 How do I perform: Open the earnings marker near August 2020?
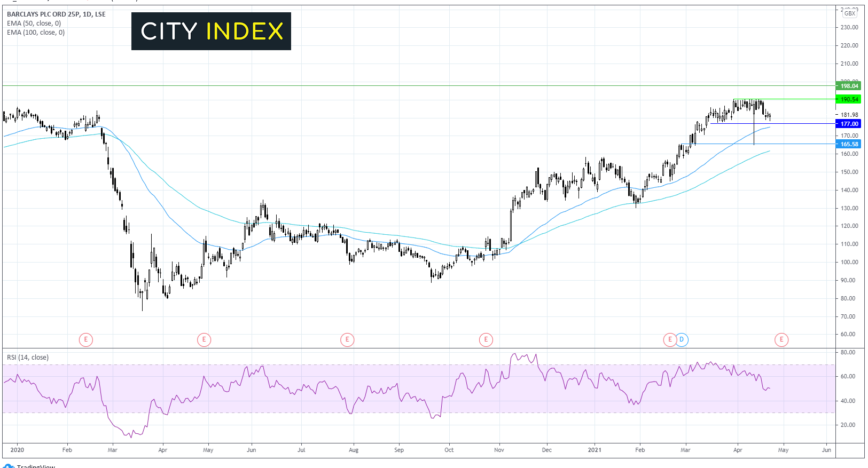pos(347,339)
